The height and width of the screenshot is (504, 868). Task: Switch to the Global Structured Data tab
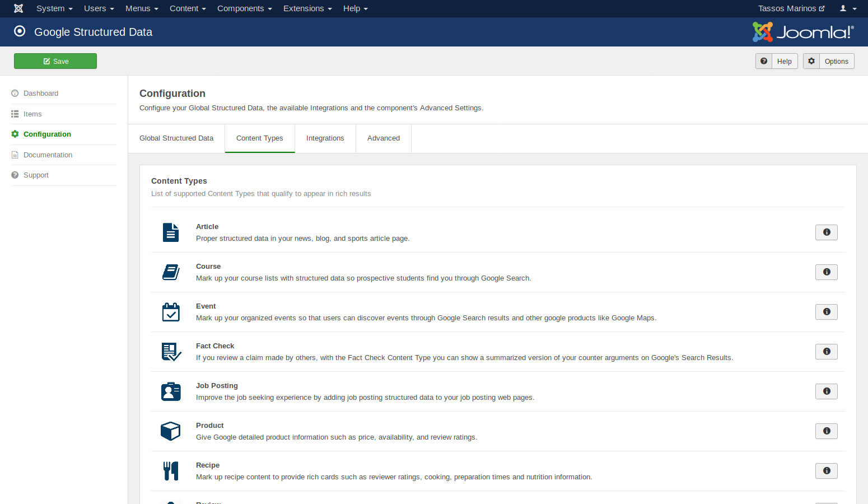pos(176,138)
